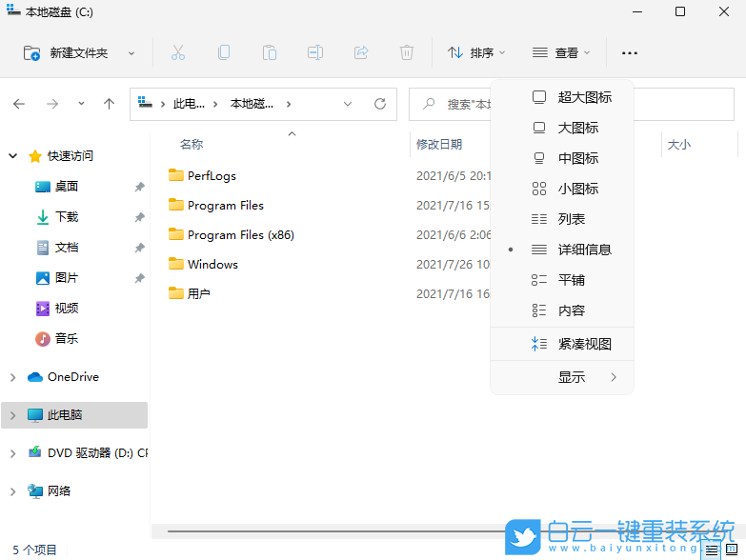The image size is (746, 560).
Task: Select 小图标 small icons view
Action: pyautogui.click(x=562, y=189)
